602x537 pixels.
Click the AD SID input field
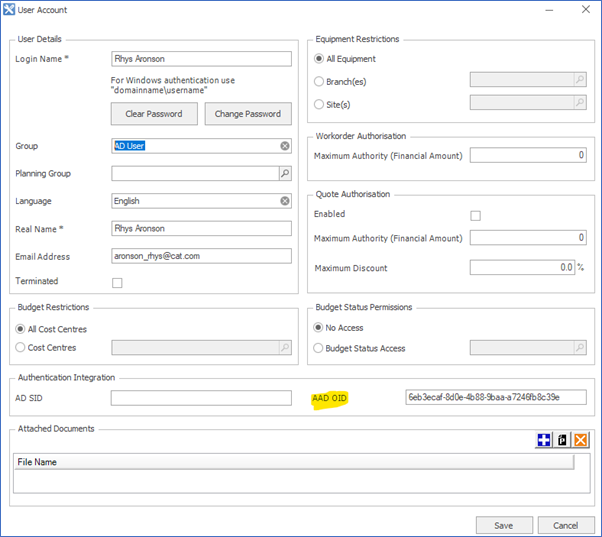coord(201,398)
